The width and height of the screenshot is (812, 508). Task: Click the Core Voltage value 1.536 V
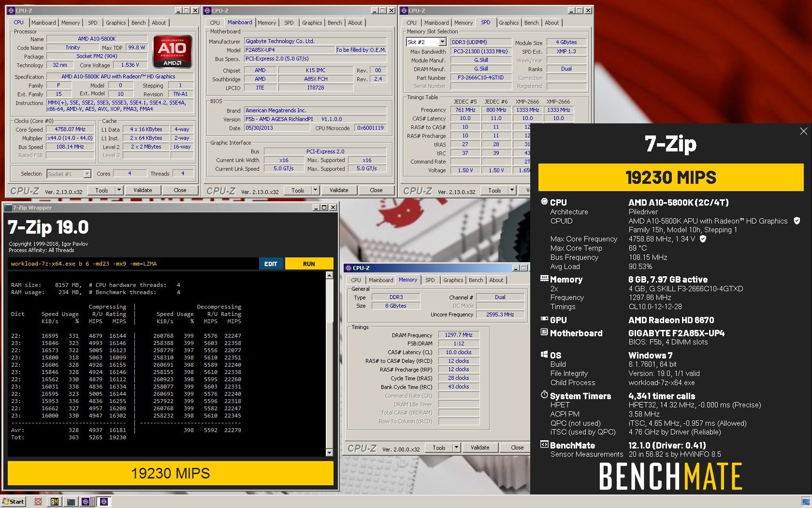[130, 65]
